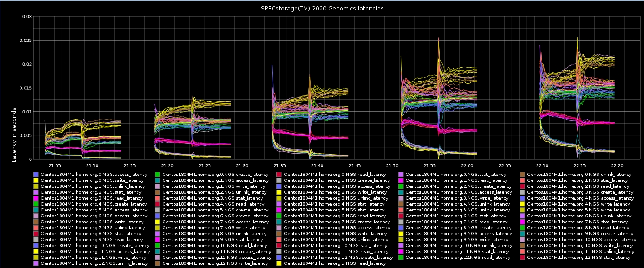Select legend entry org.10.NGS.read_latency
The width and height of the screenshot is (644, 268).
click(x=211, y=246)
